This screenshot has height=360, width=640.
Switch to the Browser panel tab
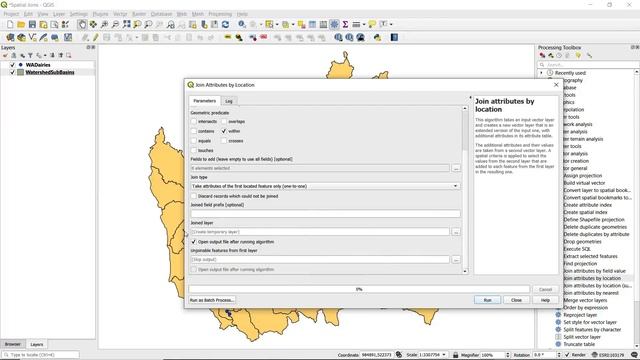[13, 344]
